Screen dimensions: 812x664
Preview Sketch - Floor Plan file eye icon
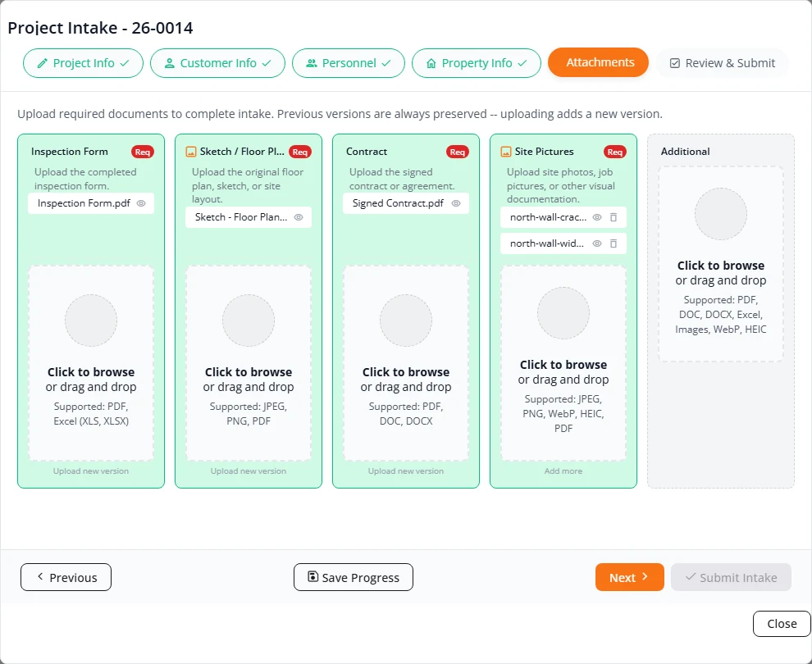click(x=299, y=217)
